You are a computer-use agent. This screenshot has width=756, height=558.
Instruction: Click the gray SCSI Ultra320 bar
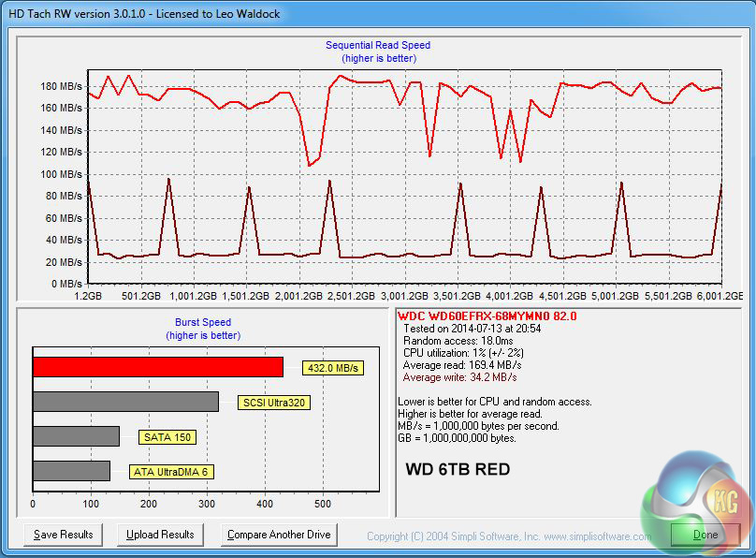coord(125,402)
